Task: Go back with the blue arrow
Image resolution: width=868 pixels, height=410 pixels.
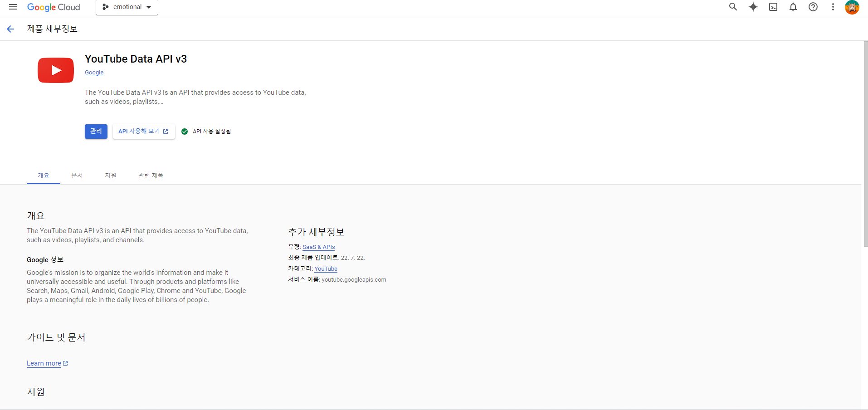Action: pyautogui.click(x=10, y=29)
